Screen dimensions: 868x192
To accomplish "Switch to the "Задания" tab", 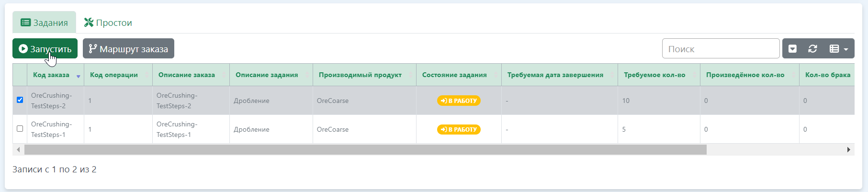I will (45, 23).
